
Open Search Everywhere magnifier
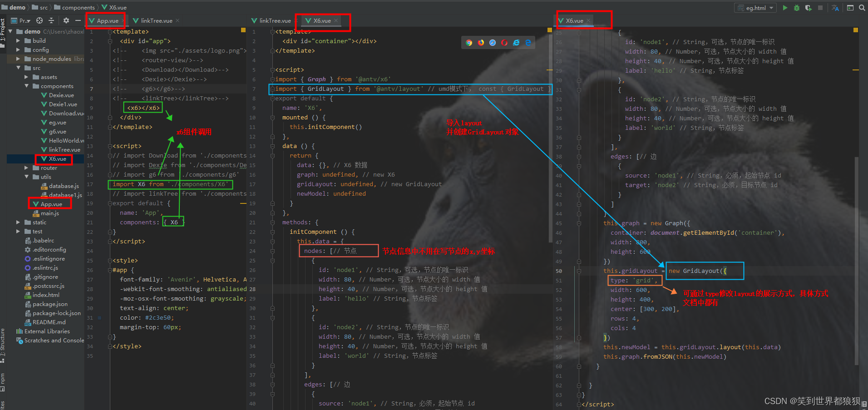(x=862, y=8)
